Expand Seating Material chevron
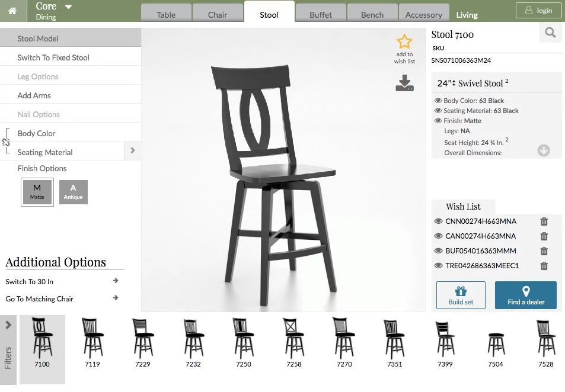The width and height of the screenshot is (565, 392). coord(133,150)
